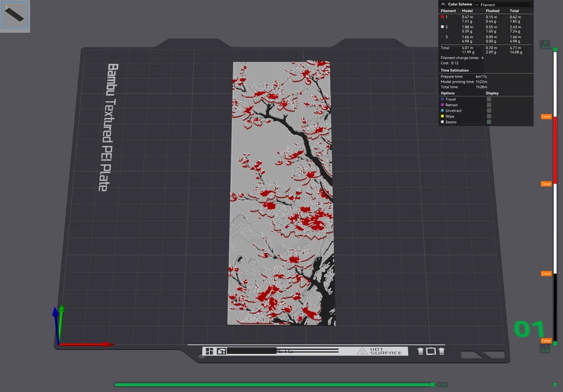The width and height of the screenshot is (563, 392).
Task: Enable the Travel display checkbox
Action: pos(488,99)
